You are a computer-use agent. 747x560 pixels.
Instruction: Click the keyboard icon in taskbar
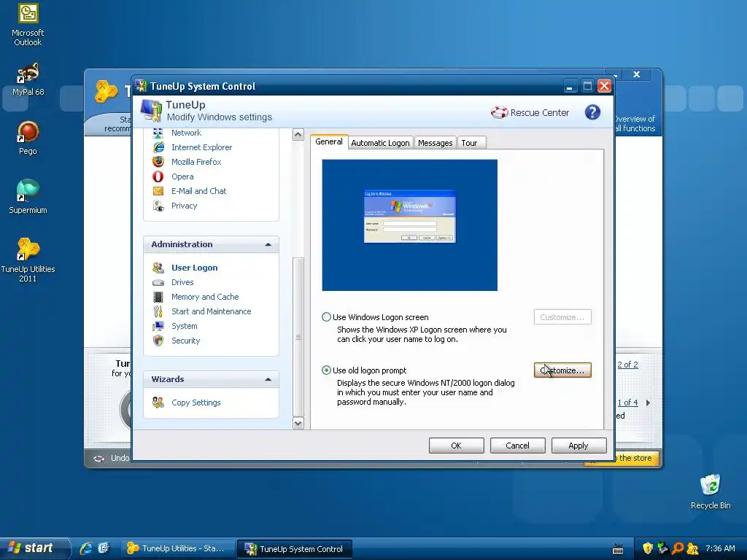(x=618, y=549)
